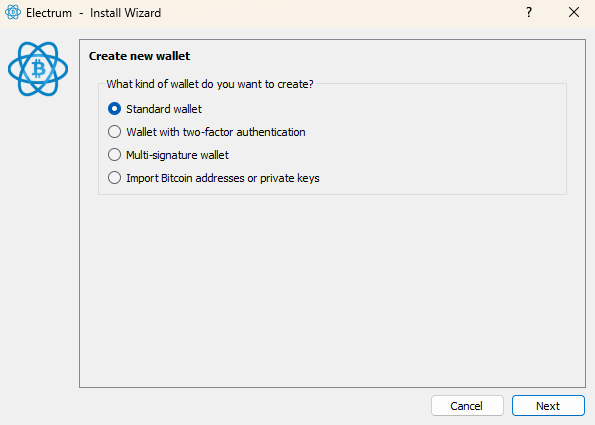Click the "Standard wallet" label text
The height and width of the screenshot is (425, 595).
coord(164,109)
